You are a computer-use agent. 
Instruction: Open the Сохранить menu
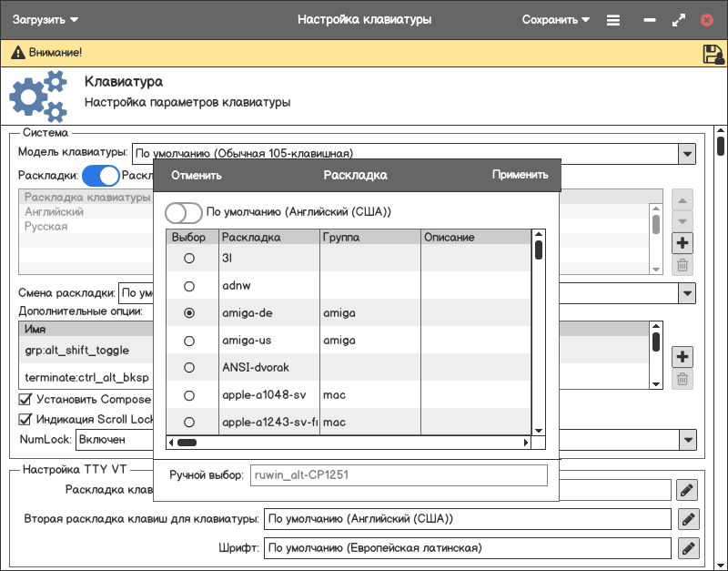pyautogui.click(x=555, y=19)
